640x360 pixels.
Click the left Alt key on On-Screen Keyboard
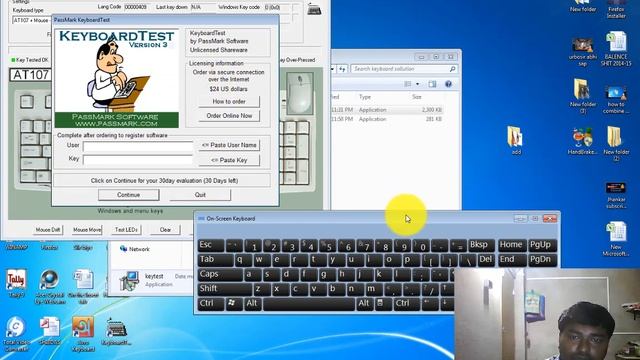point(253,304)
